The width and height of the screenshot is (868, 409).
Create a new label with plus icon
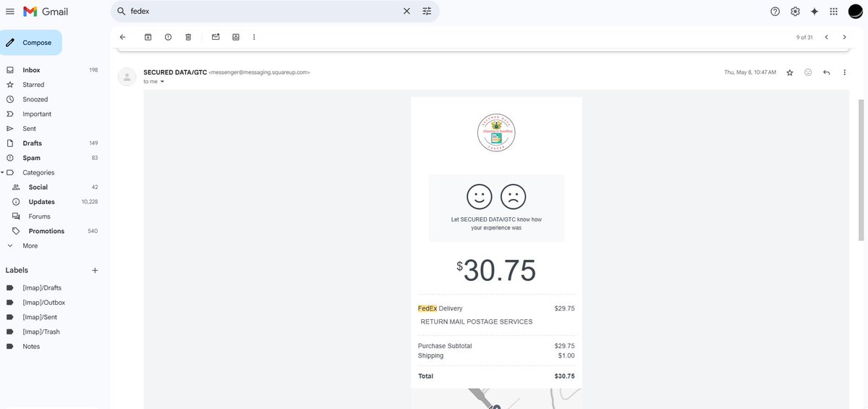(95, 270)
